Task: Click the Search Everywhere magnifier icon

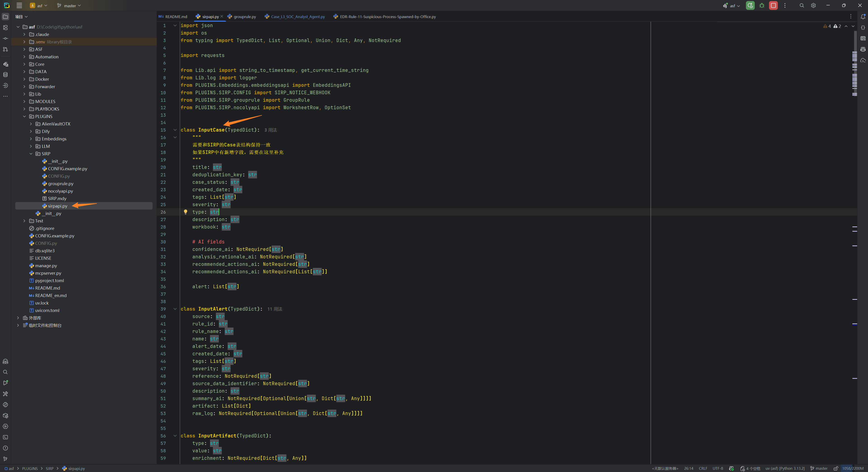Action: 802,5
